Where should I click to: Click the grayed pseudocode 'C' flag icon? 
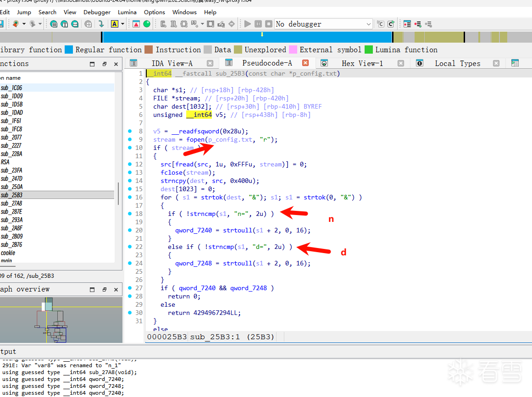(x=381, y=24)
